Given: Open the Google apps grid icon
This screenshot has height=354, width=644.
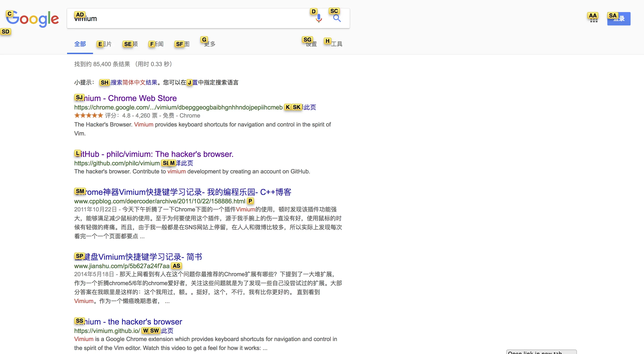Looking at the screenshot, I should pos(593,19).
